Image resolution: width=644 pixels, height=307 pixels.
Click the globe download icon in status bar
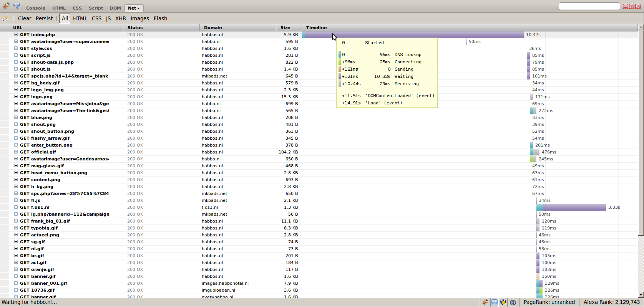click(503, 302)
